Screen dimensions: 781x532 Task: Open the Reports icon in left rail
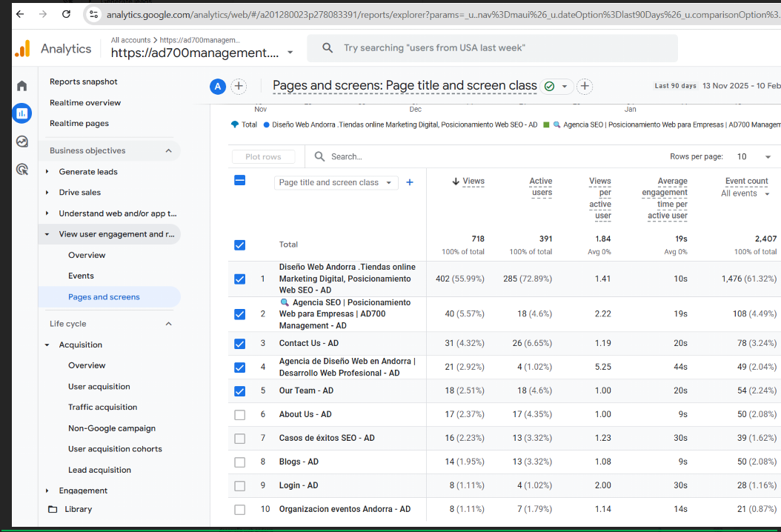tap(22, 113)
